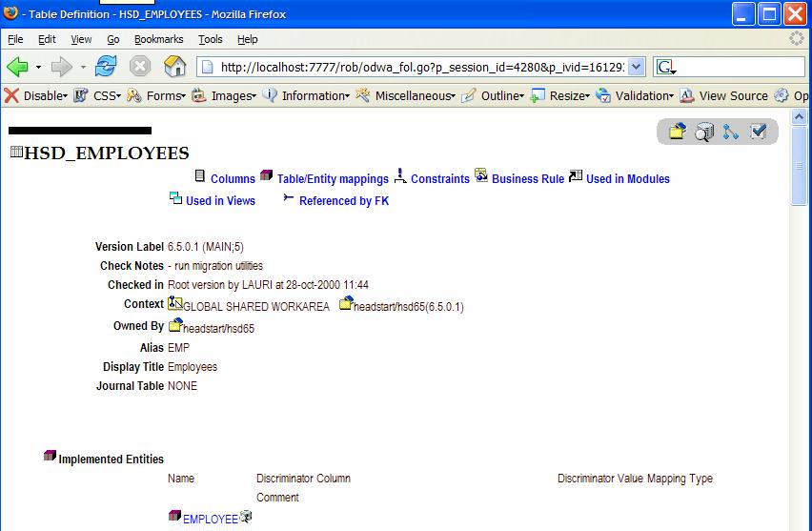Open the Disable dropdown in developer toolbar
This screenshot has width=812, height=531.
[37, 95]
